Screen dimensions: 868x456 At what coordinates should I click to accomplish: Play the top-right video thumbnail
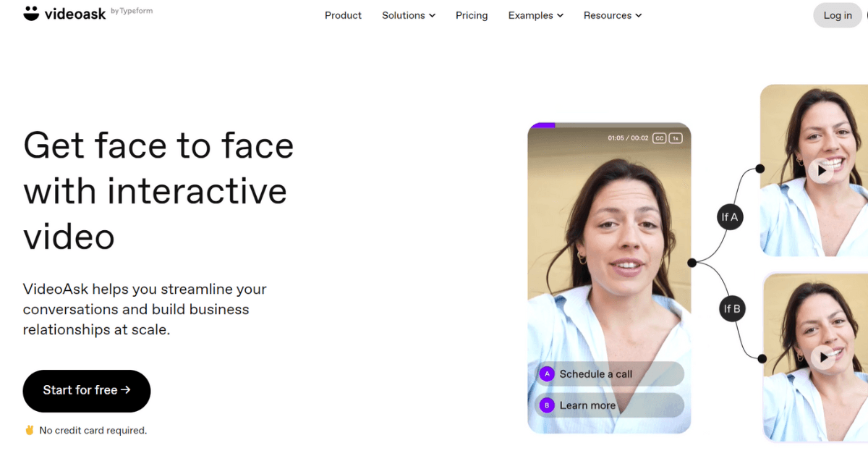pyautogui.click(x=821, y=171)
